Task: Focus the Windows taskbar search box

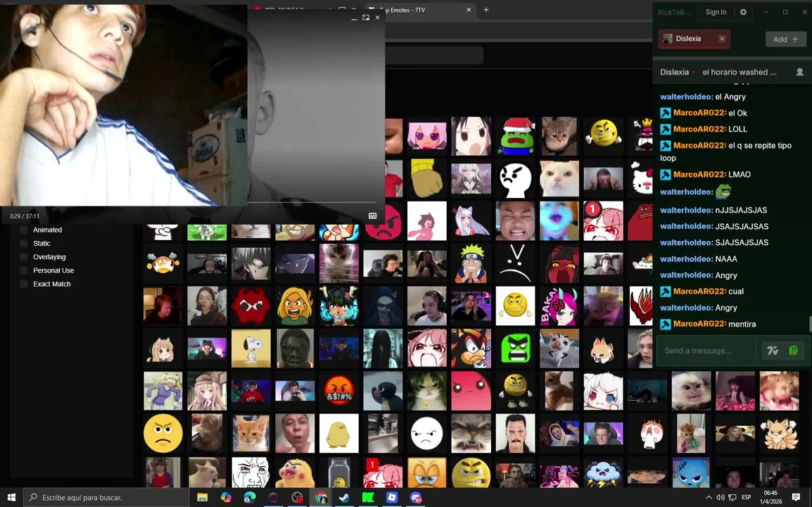Action: coord(107,497)
